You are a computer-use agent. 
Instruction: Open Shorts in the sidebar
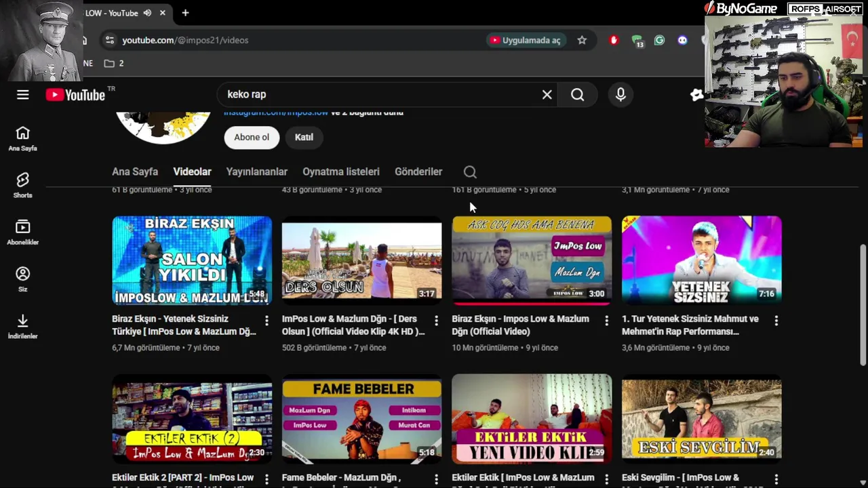click(22, 186)
